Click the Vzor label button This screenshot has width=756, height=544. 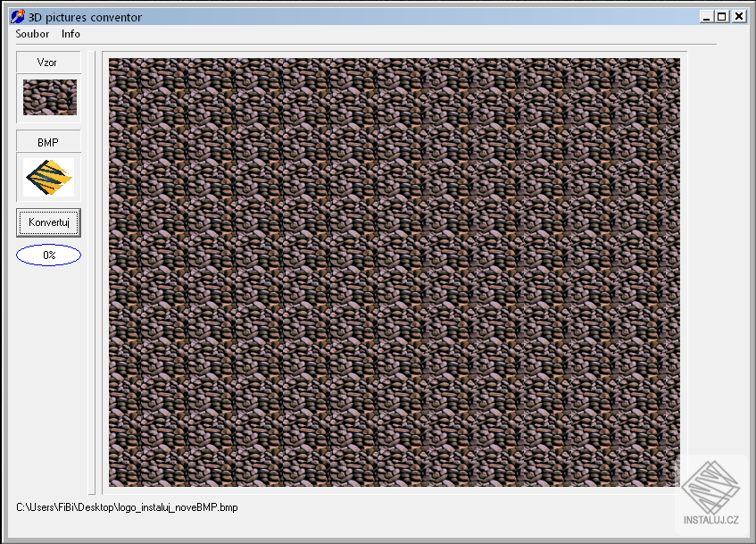[x=48, y=63]
